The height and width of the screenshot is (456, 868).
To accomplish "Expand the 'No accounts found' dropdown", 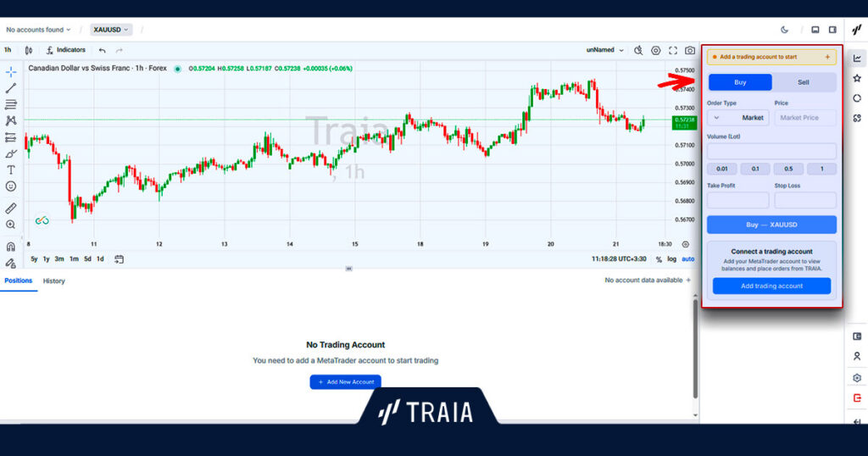I will pos(38,30).
